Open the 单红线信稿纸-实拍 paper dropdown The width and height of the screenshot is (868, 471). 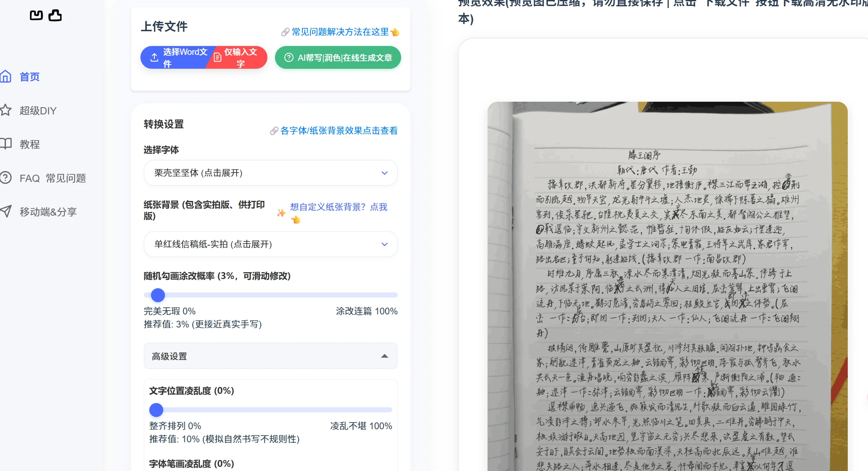[271, 244]
